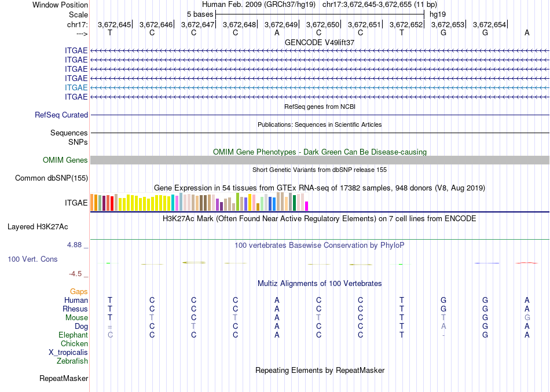Click the ---> sequence direction arrow label
Screen dimensions: 550x392
click(x=82, y=34)
